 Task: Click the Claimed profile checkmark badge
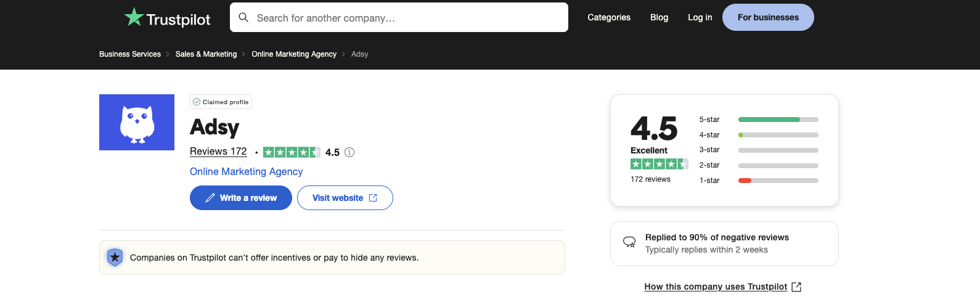(x=221, y=102)
